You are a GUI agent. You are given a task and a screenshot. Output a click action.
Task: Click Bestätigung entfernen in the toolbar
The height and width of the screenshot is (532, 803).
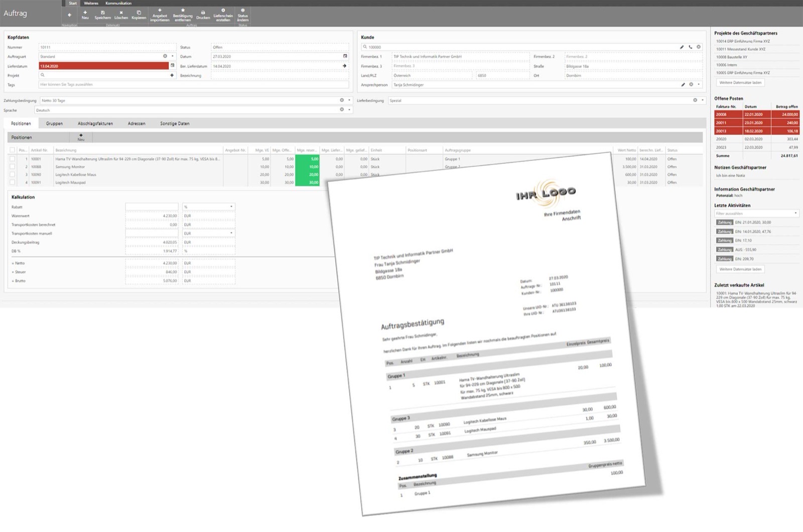tap(183, 15)
